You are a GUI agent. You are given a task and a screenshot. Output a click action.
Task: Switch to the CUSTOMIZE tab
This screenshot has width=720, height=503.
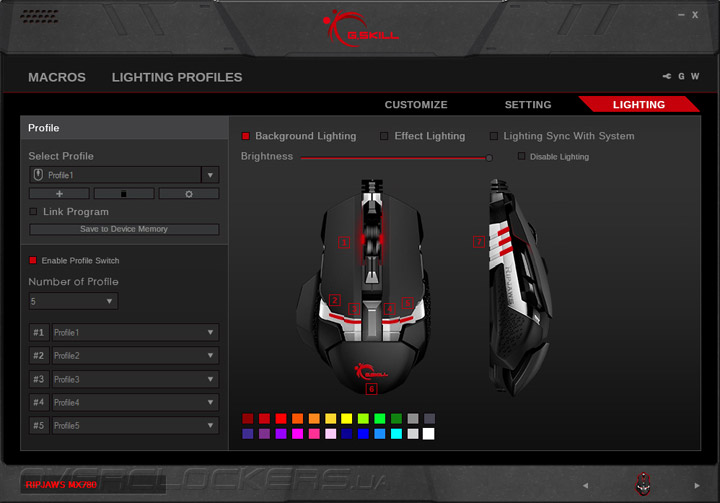coord(416,105)
